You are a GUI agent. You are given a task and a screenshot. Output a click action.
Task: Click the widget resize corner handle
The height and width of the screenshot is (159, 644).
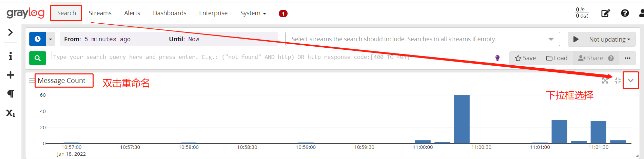[637, 156]
